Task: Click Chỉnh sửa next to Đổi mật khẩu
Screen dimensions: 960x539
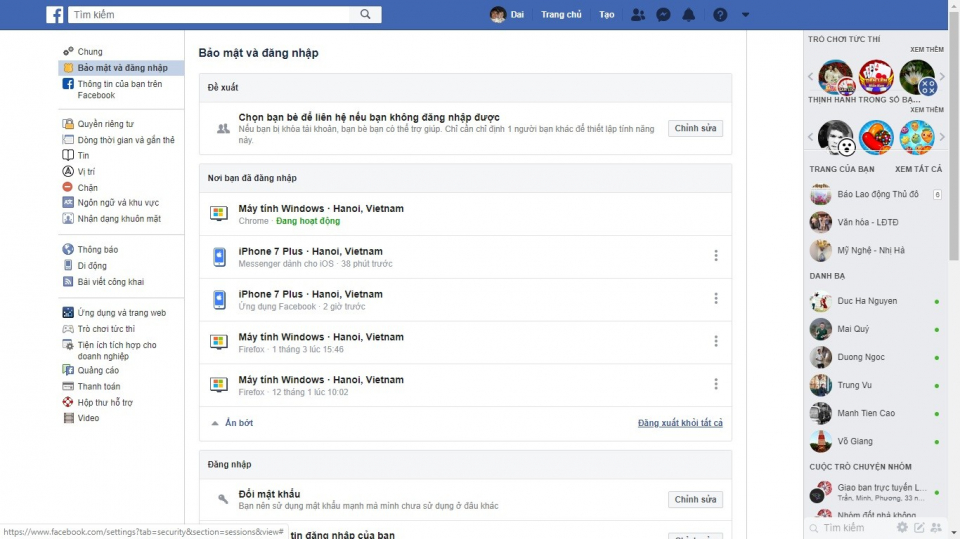Action: [695, 500]
